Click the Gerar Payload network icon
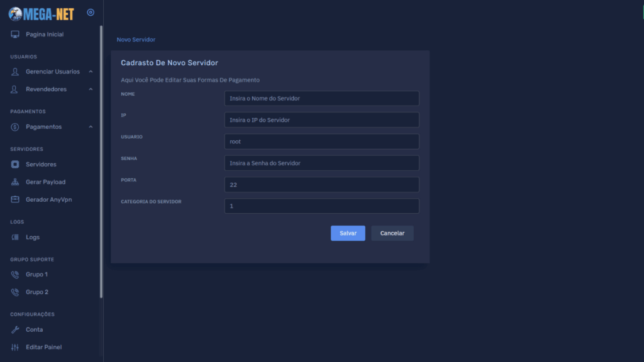 15,182
